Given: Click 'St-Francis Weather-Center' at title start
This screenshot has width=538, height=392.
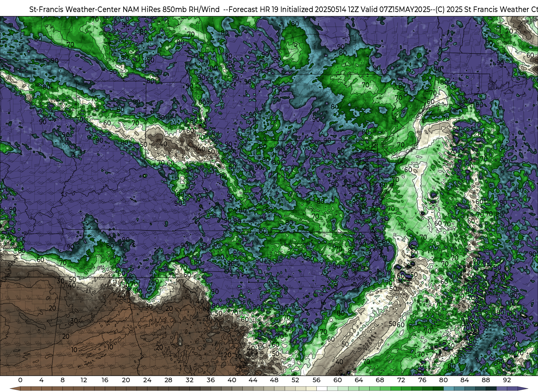Looking at the screenshot, I should [75, 10].
